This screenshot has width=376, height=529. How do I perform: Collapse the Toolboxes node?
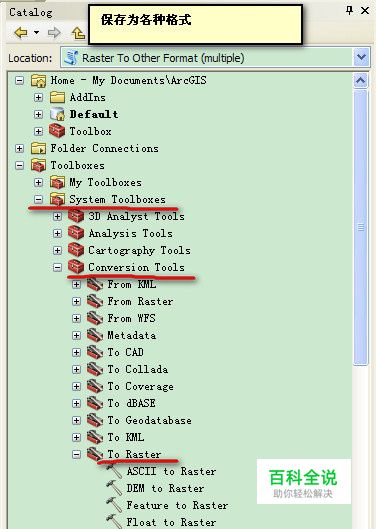tap(20, 165)
